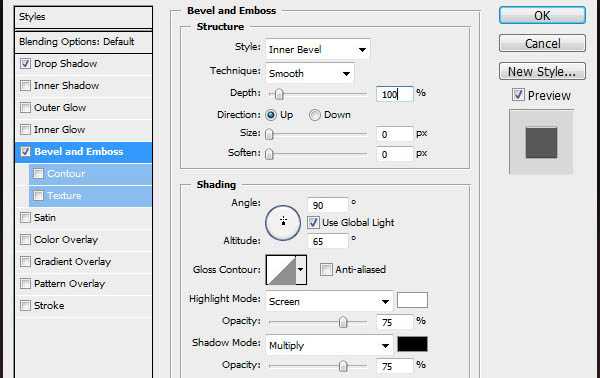Select the Up direction radio button

[271, 115]
